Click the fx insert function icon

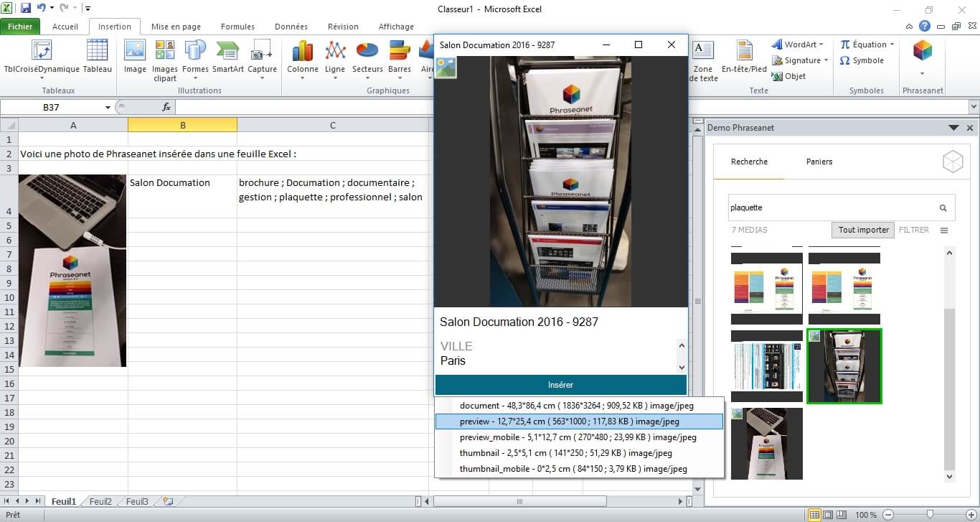coord(166,107)
